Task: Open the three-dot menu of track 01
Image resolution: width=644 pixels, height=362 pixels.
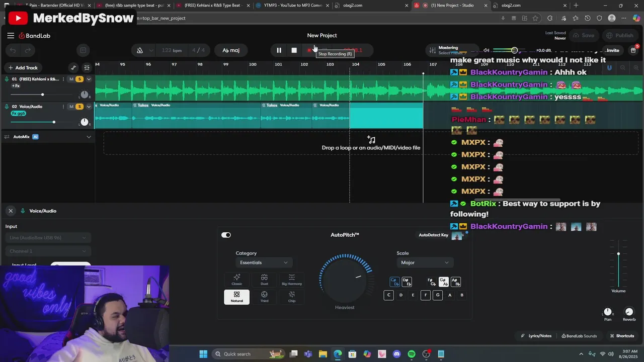Action: (x=63, y=79)
